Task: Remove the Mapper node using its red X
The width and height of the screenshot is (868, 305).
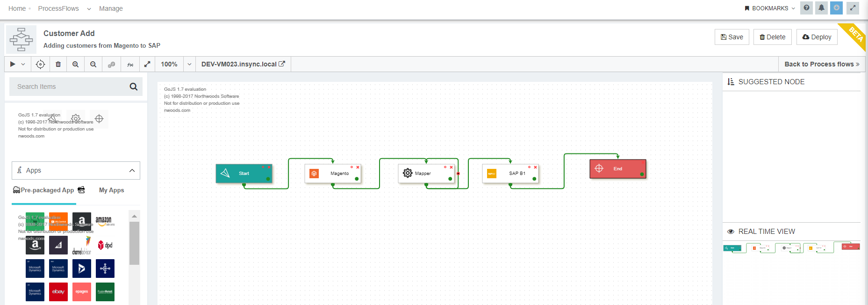Action: [451, 167]
